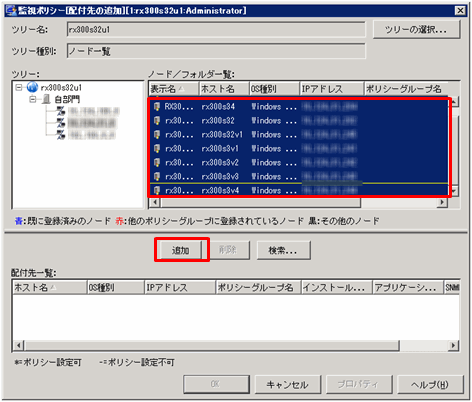Select host name rx300s32
Screen dimensions: 472x402
[x=218, y=121]
